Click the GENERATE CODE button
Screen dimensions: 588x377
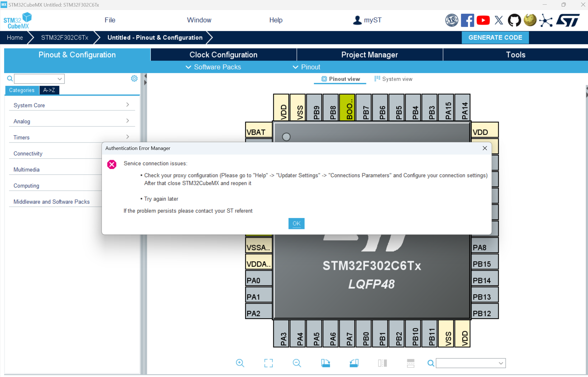(x=495, y=37)
